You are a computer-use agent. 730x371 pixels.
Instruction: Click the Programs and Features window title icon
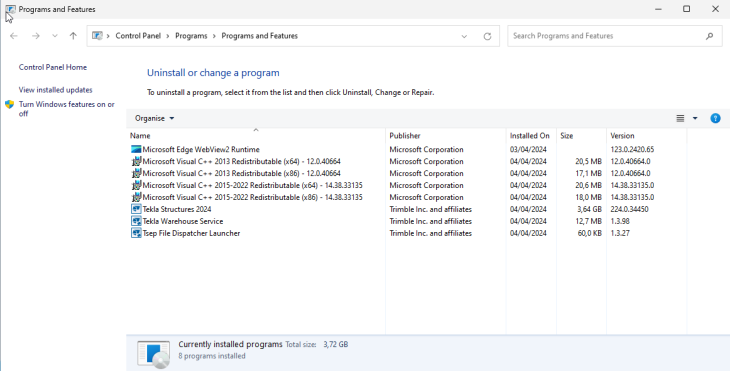point(10,9)
